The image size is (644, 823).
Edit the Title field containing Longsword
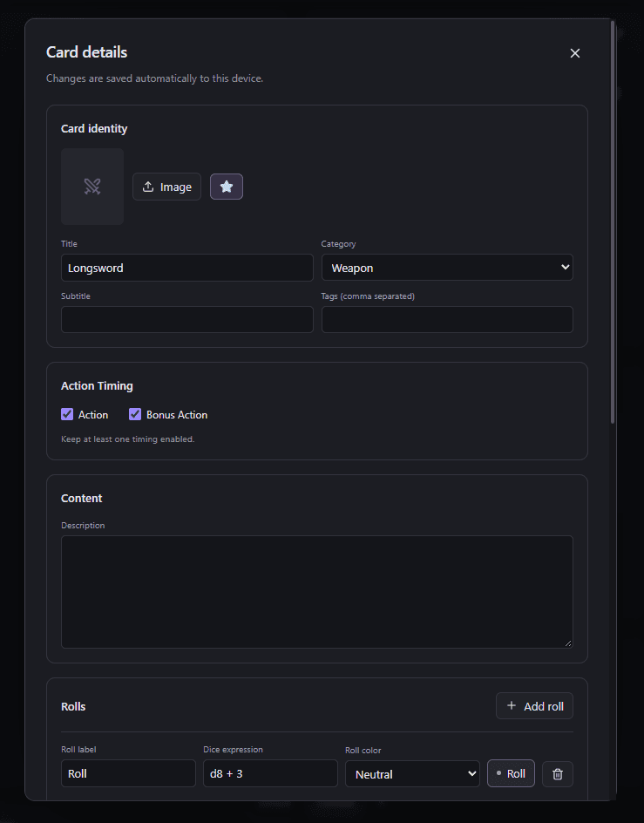point(186,268)
